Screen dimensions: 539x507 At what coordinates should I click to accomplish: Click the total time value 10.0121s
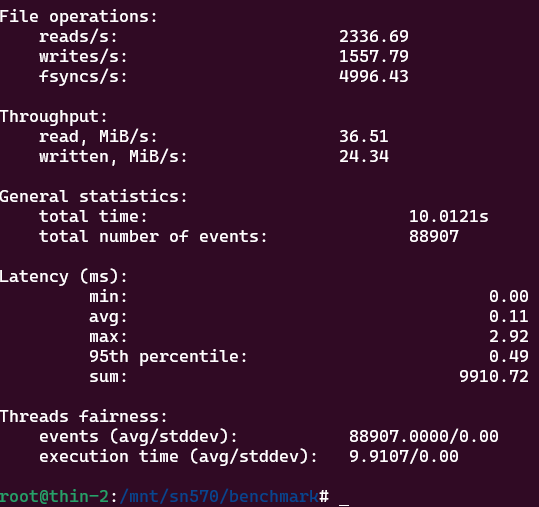click(449, 217)
